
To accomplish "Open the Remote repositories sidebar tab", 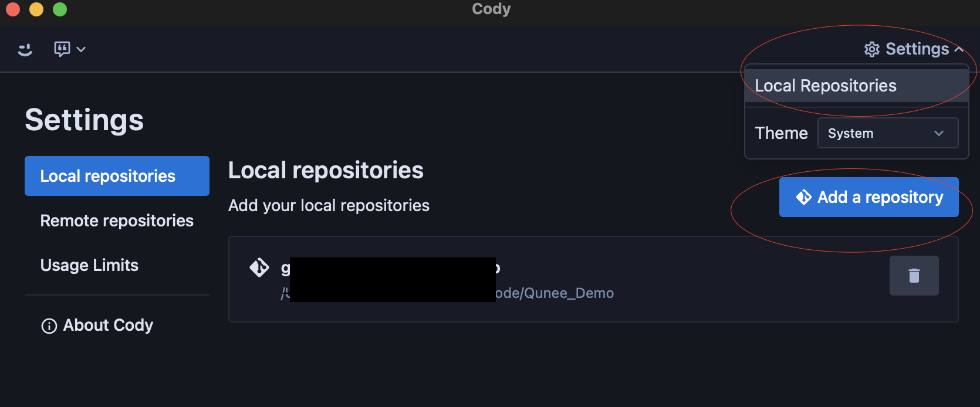I will [x=117, y=221].
